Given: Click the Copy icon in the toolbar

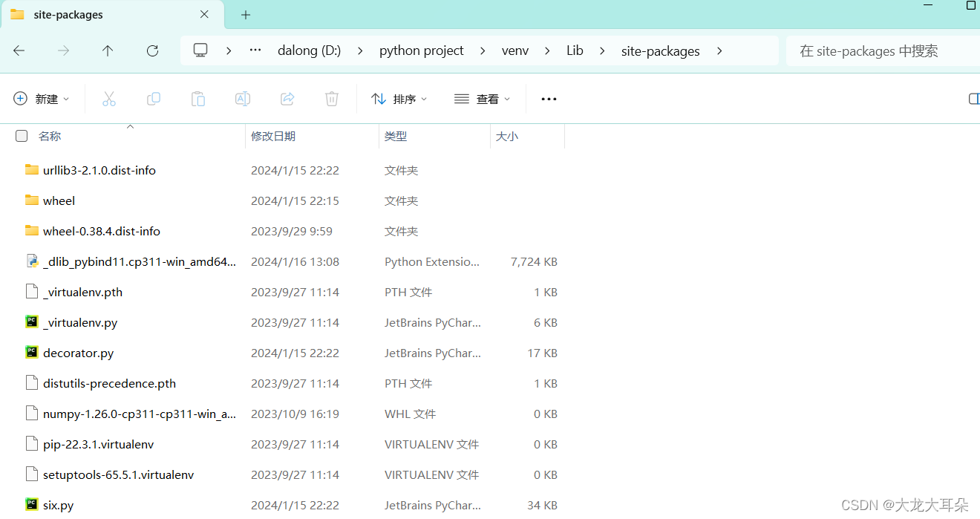Looking at the screenshot, I should [x=154, y=98].
